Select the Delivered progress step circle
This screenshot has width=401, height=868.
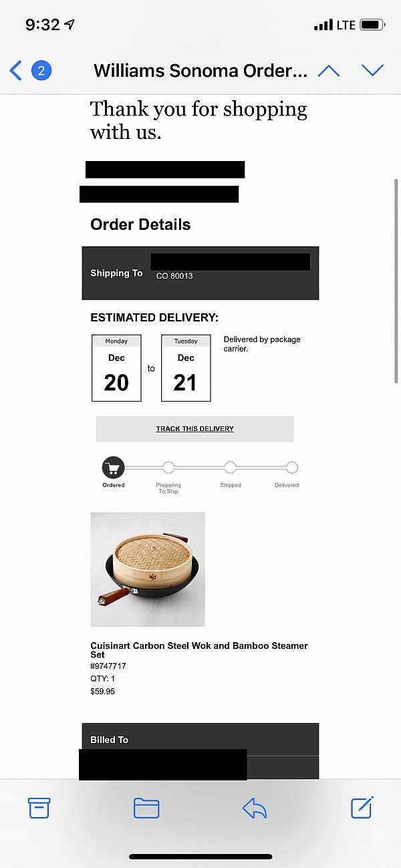(291, 468)
